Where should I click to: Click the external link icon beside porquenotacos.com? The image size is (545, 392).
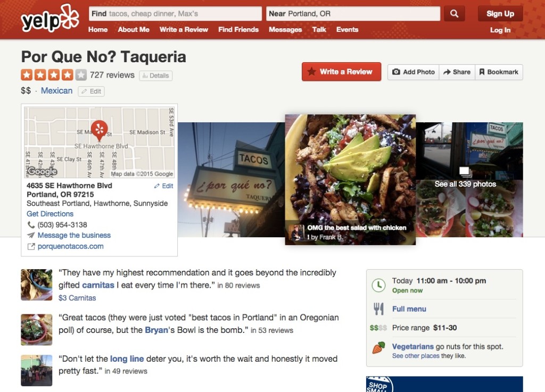coord(31,246)
